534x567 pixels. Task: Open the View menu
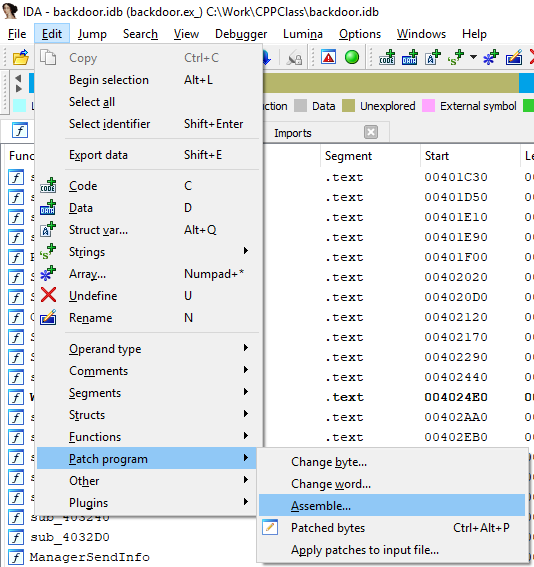click(186, 34)
